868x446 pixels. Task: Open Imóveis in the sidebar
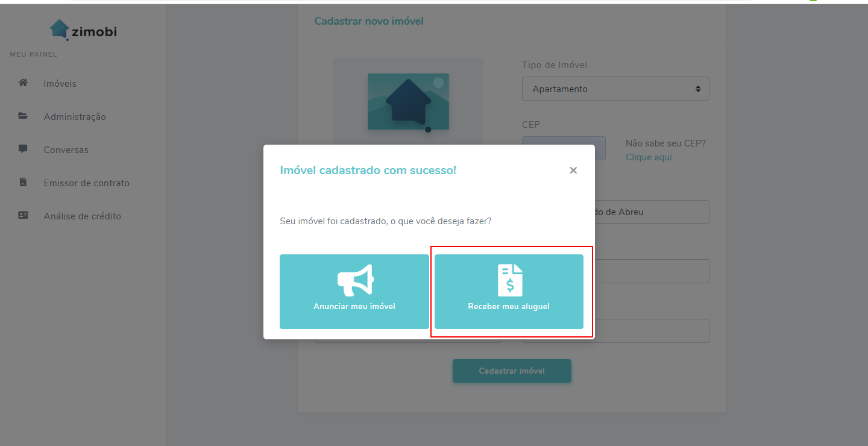(60, 84)
